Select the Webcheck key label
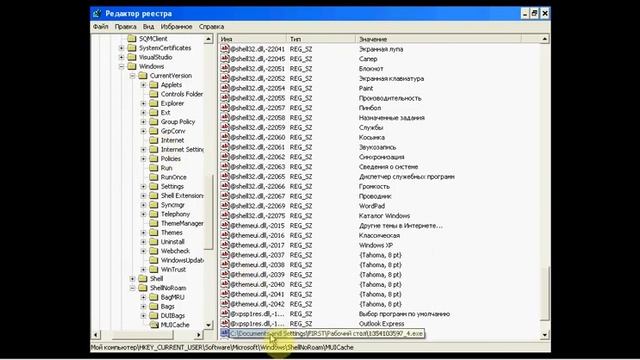The height and width of the screenshot is (360, 640). pyautogui.click(x=175, y=251)
